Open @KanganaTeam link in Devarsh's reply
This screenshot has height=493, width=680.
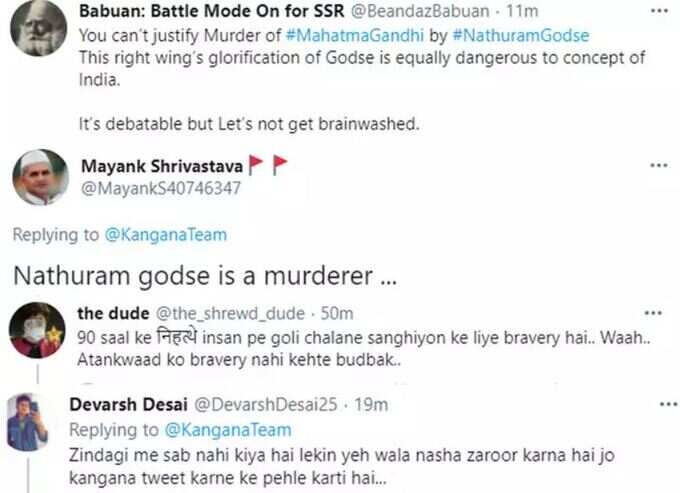click(x=228, y=430)
